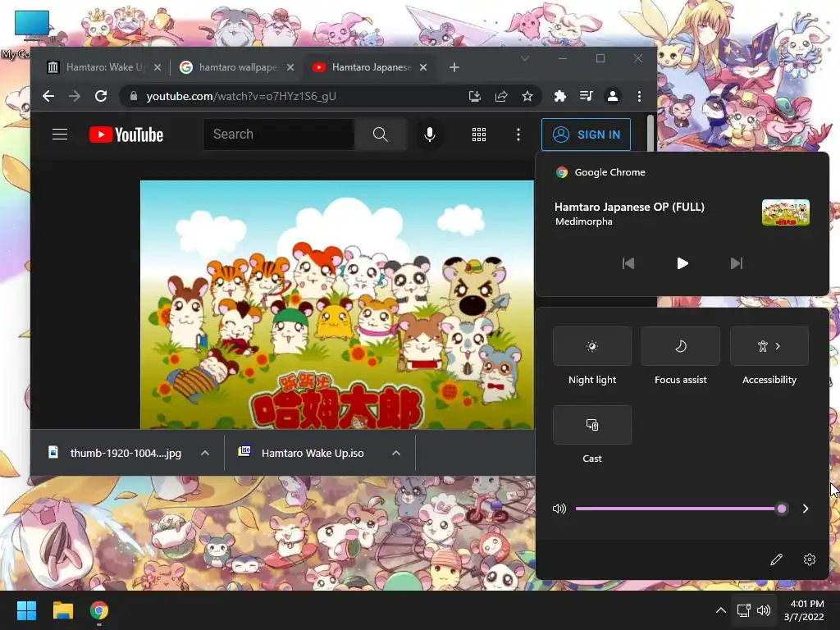The height and width of the screenshot is (630, 840).
Task: Expand options for thumb-1920-1004 jpg download
Action: pyautogui.click(x=204, y=453)
